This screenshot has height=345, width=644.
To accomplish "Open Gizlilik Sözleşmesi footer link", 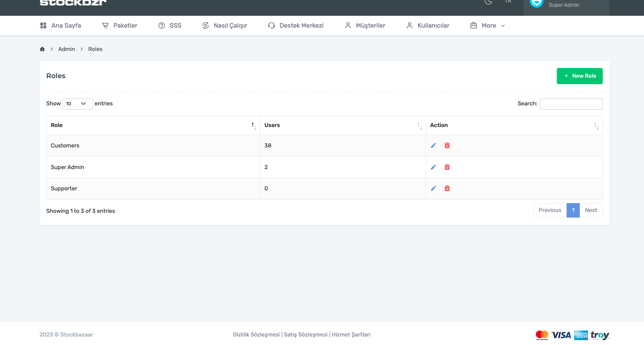I will 256,335.
